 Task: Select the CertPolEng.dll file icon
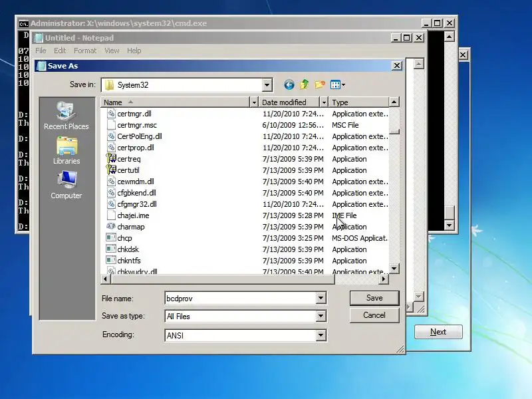111,136
